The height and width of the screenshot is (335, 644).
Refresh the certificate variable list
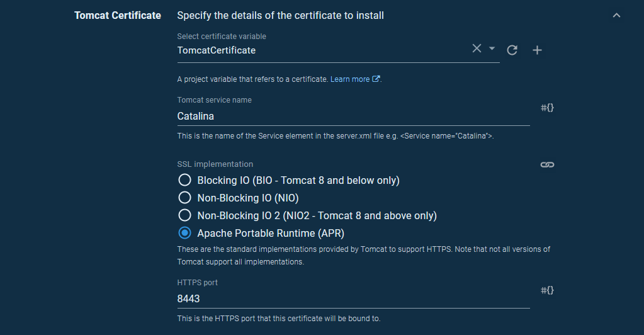(512, 50)
